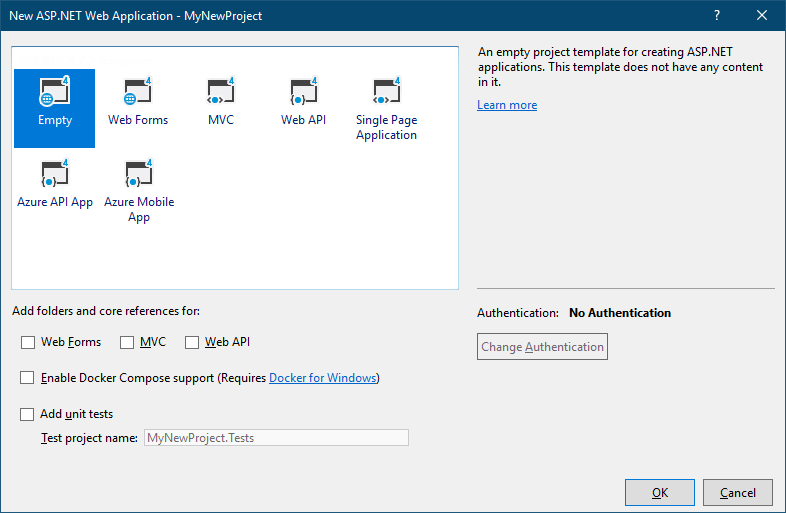Follow the Docker for Windows link
Viewport: 786px width, 513px height.
point(322,378)
